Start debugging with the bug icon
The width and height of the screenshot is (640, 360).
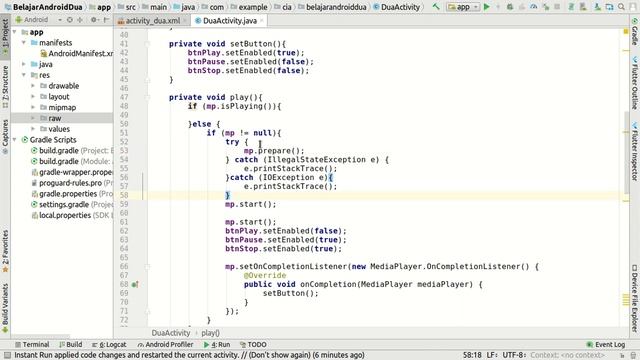click(x=510, y=7)
